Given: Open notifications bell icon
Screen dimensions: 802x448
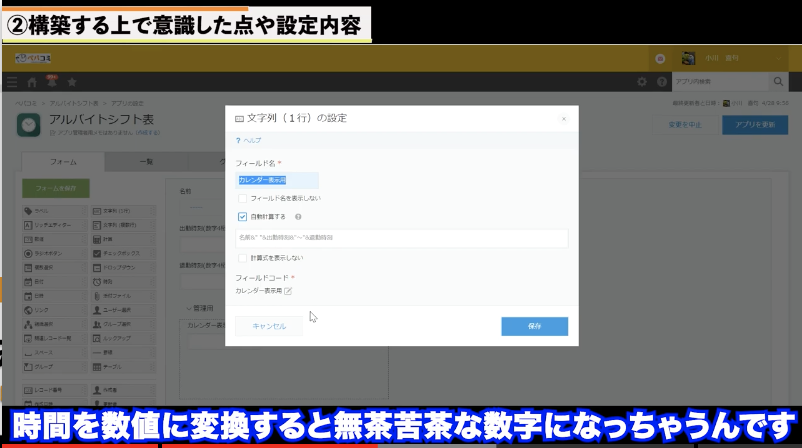Looking at the screenshot, I should (x=51, y=82).
